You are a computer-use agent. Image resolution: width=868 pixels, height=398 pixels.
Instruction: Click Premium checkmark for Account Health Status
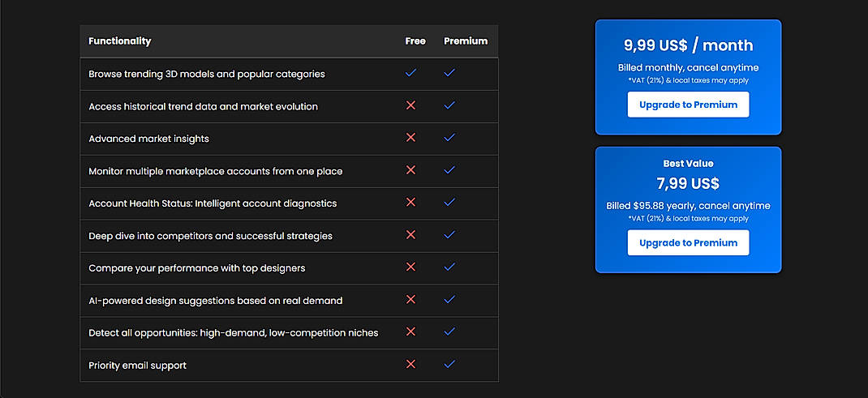(x=449, y=203)
